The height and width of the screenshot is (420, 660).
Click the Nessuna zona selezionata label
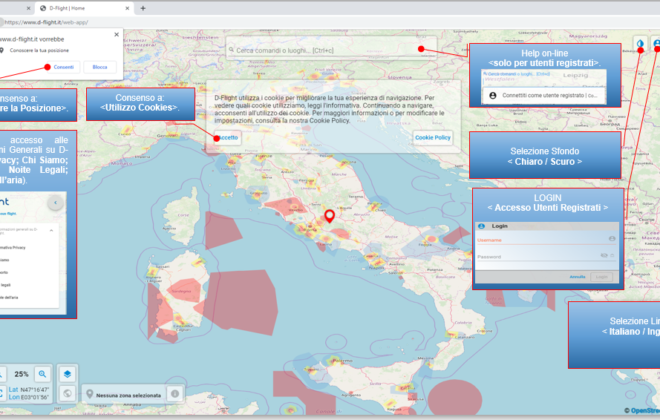(128, 395)
